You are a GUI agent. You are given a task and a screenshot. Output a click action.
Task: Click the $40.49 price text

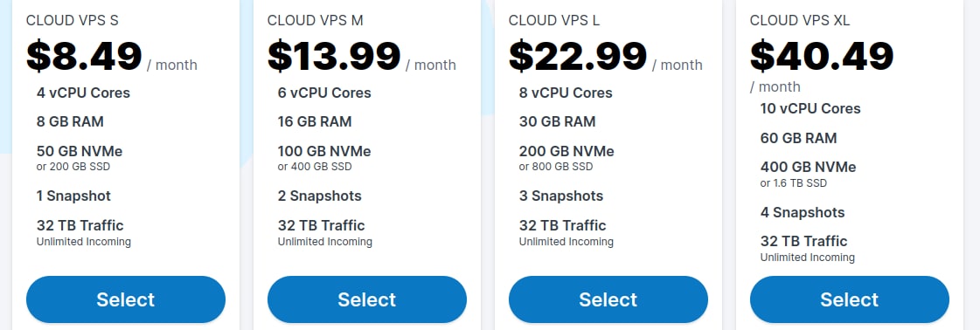pyautogui.click(x=822, y=56)
